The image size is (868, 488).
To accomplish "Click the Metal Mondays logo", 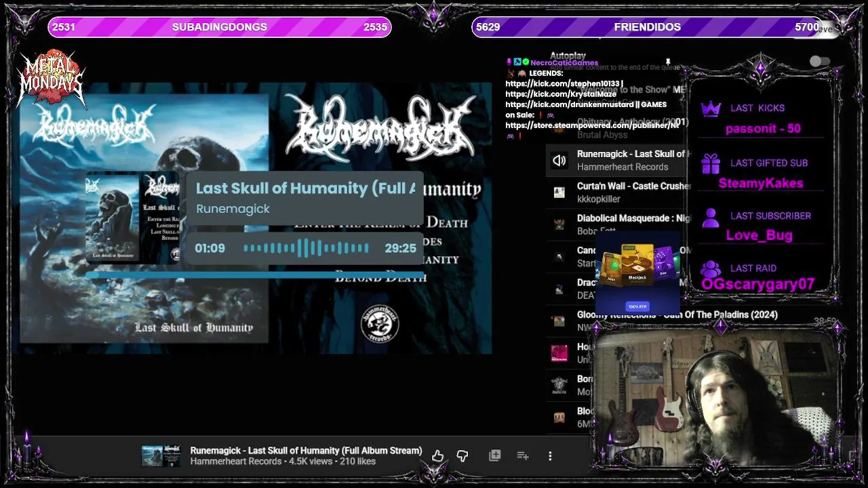I will click(x=52, y=79).
